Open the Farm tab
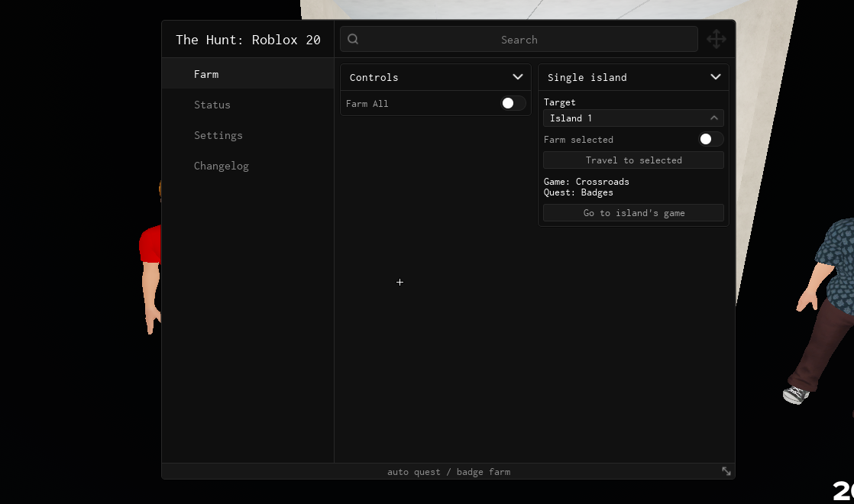The height and width of the screenshot is (504, 854). tap(247, 74)
